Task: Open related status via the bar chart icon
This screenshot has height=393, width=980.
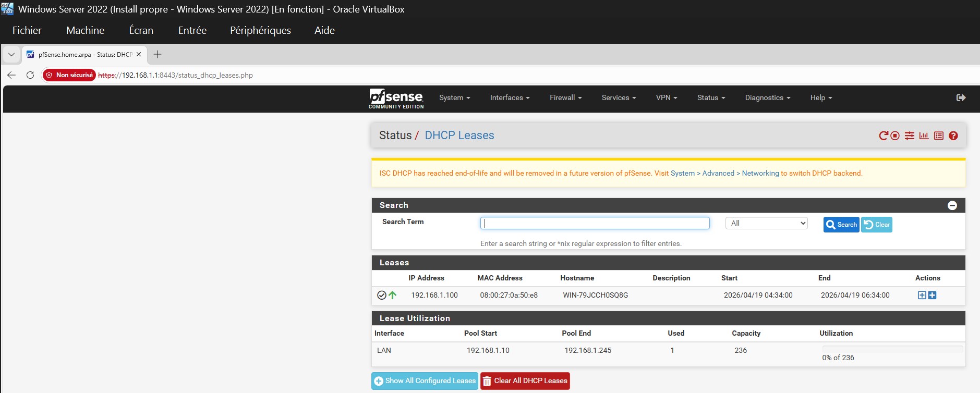Action: coord(924,136)
